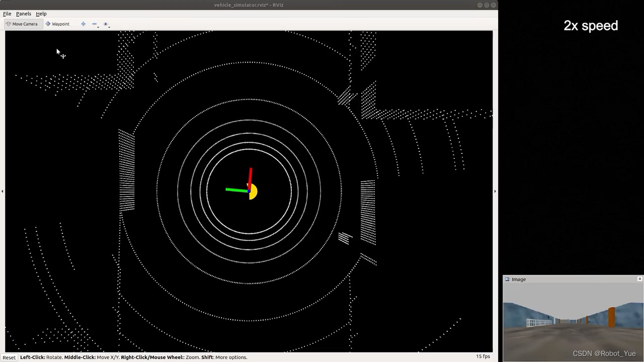Open the Panels menu

24,14
